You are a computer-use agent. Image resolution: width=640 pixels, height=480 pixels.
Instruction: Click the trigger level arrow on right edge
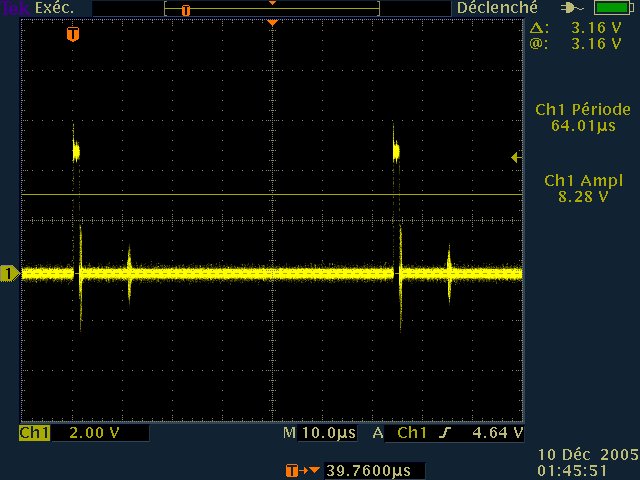point(516,157)
